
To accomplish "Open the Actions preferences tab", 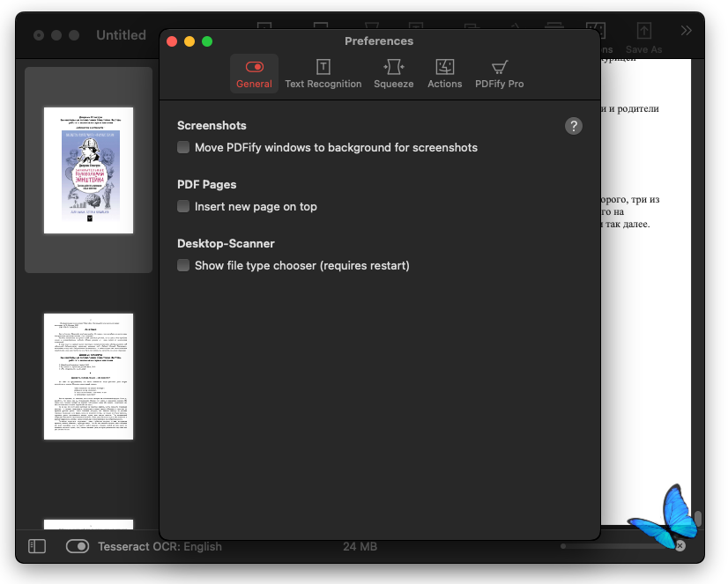I will click(445, 74).
